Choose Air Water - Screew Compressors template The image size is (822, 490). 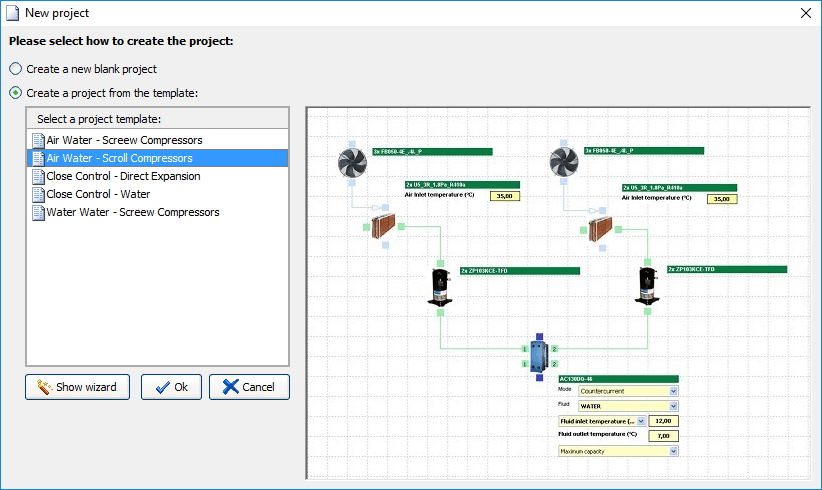pyautogui.click(x=124, y=140)
